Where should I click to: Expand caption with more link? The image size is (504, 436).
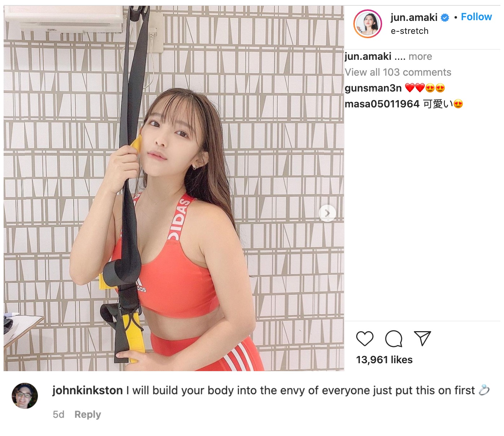420,57
